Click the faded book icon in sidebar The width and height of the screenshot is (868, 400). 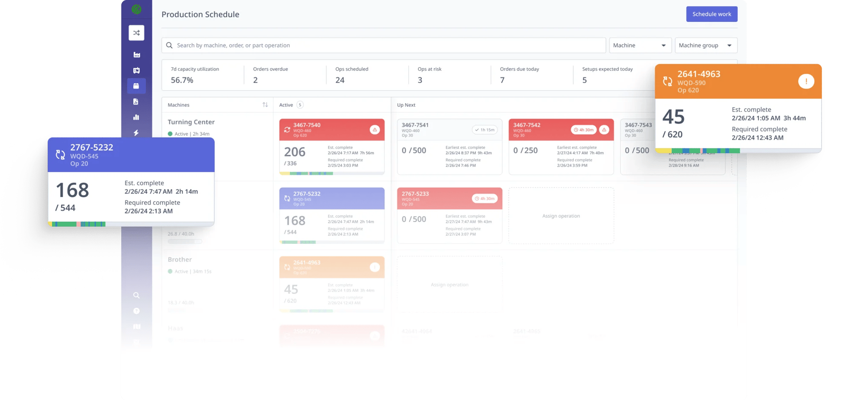tap(136, 327)
